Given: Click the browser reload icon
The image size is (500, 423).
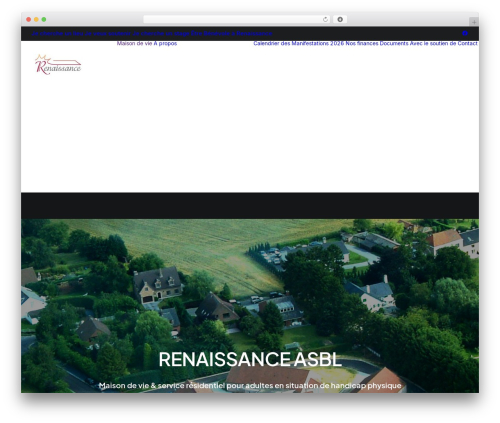Looking at the screenshot, I should (325, 19).
